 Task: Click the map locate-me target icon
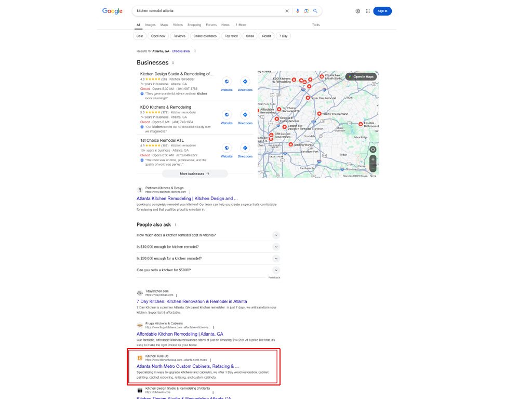(373, 149)
